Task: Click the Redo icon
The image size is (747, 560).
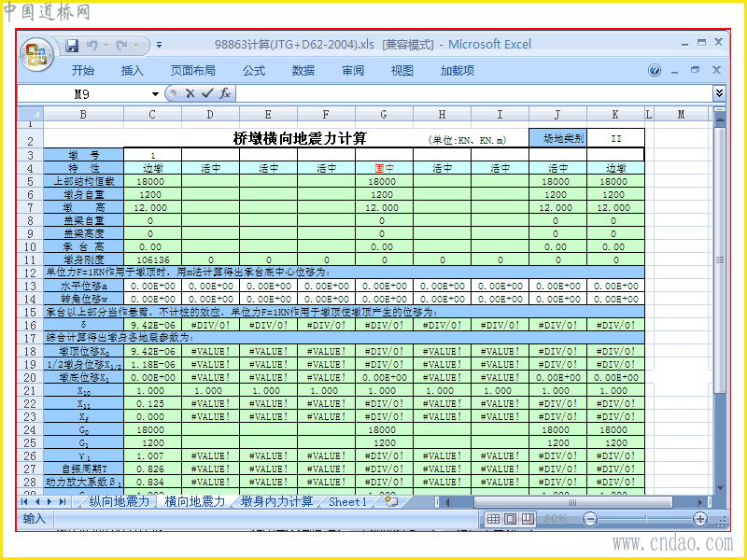Action: click(122, 45)
